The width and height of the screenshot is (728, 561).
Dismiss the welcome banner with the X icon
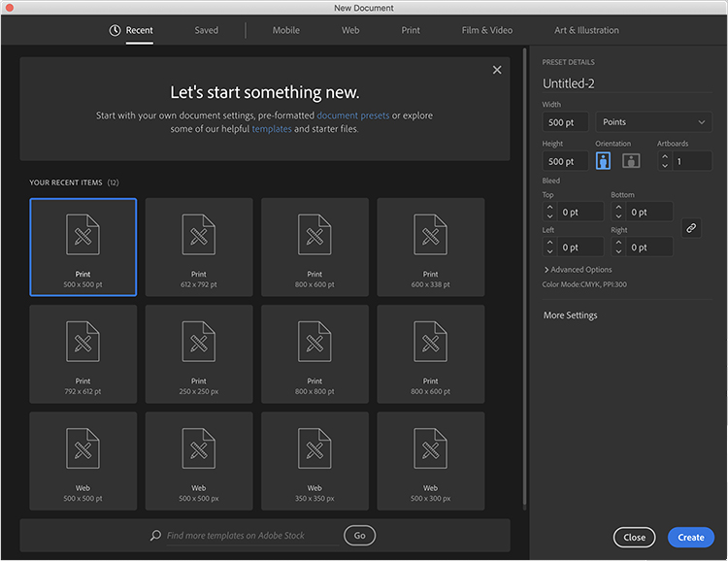click(x=497, y=70)
